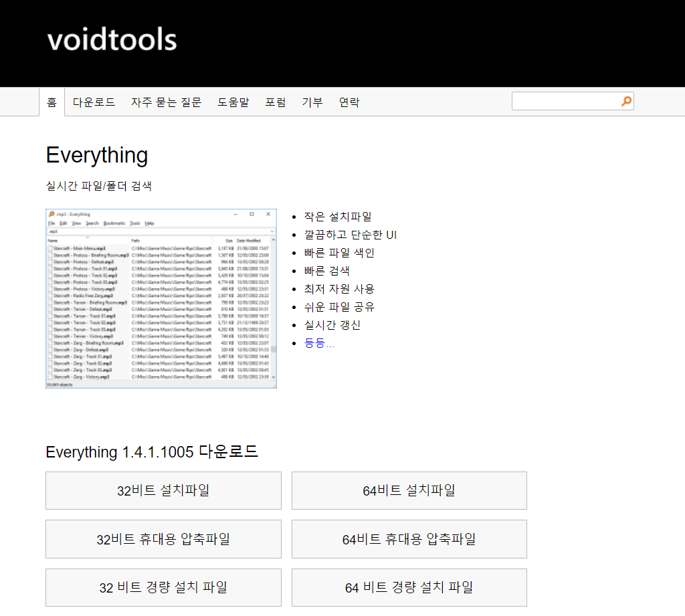Open the 기부 page
Screen dimensions: 685x616
coord(312,102)
